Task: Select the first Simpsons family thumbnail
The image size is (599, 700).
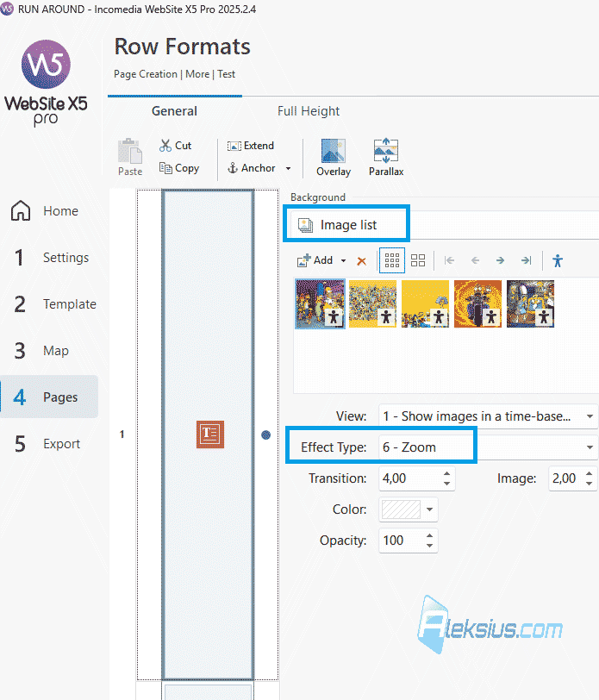Action: (320, 304)
